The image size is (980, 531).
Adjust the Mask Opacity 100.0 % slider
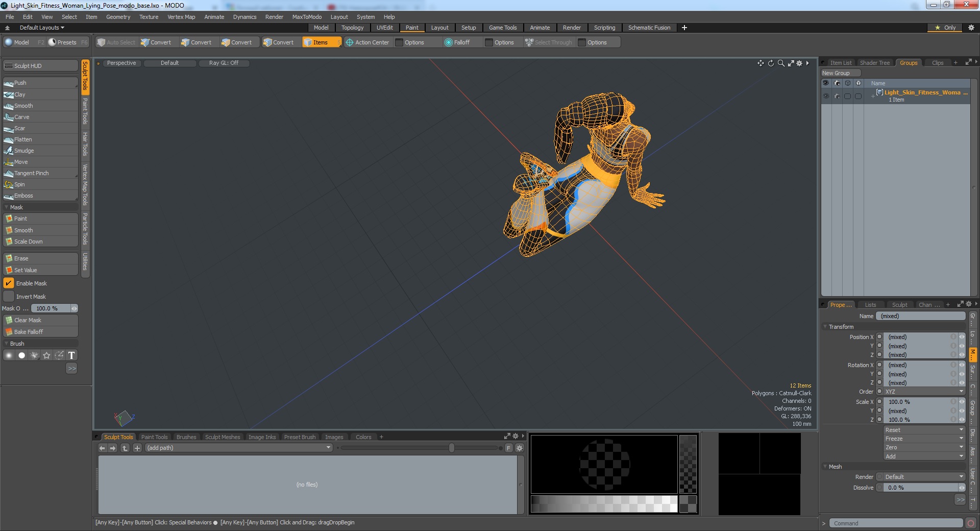[54, 308]
